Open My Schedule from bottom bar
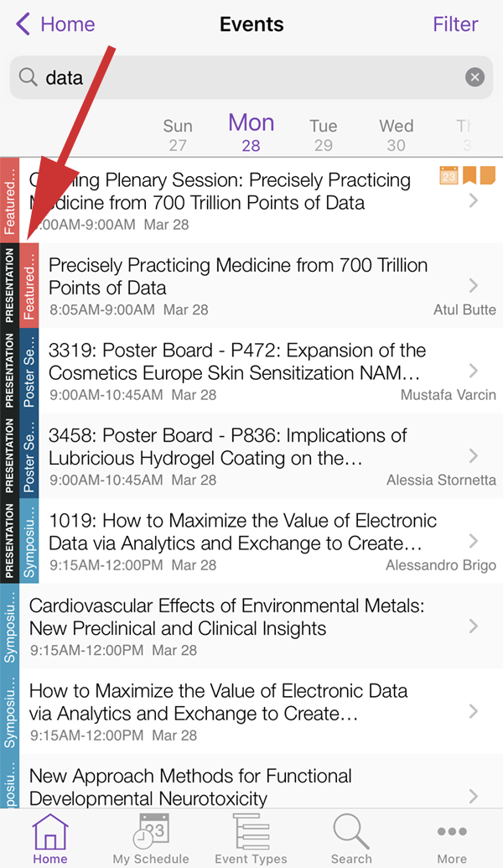503x868 pixels. pyautogui.click(x=151, y=835)
